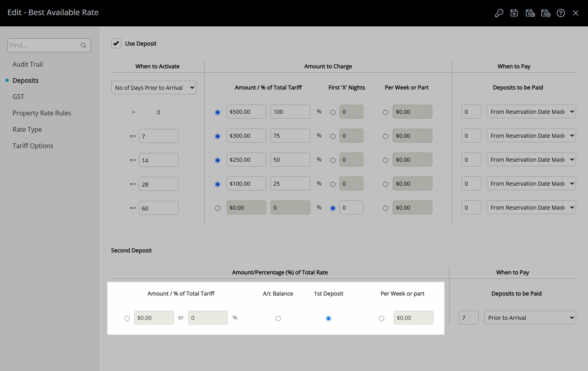Viewport: 588px width, 371px height.
Task: Open Help with the question mark icon
Action: [x=561, y=13]
